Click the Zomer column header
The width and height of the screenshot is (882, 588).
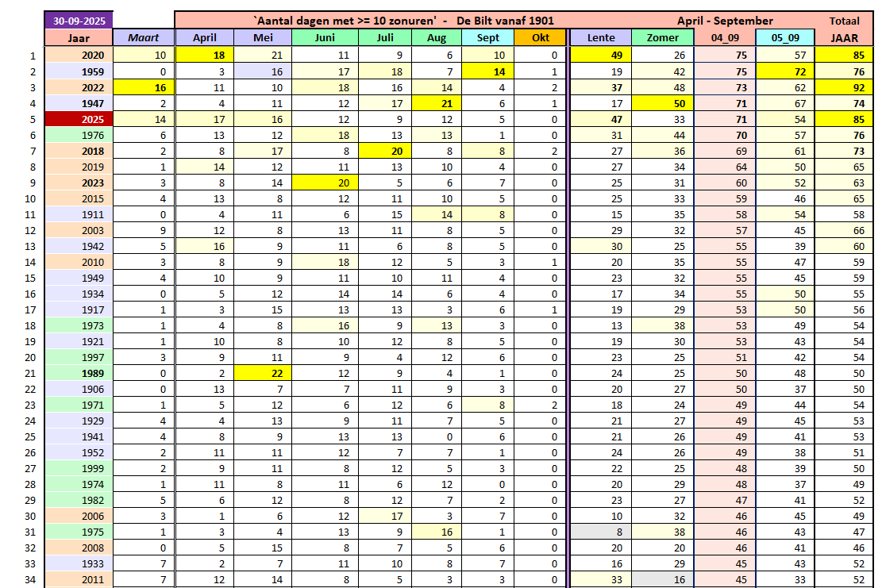(663, 37)
